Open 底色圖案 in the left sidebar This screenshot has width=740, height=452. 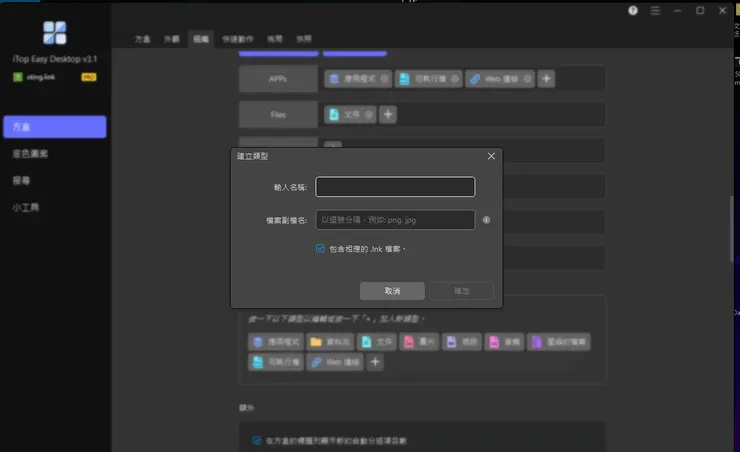coord(30,154)
